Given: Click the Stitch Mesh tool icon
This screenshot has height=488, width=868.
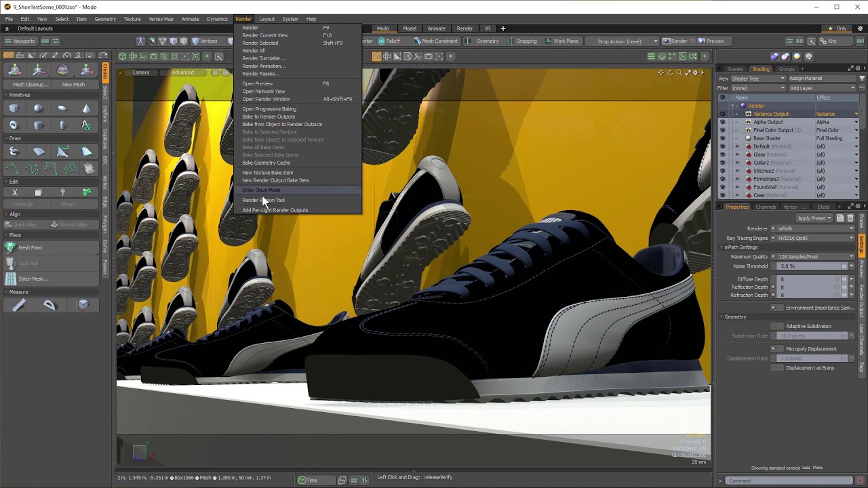Looking at the screenshot, I should coord(10,279).
